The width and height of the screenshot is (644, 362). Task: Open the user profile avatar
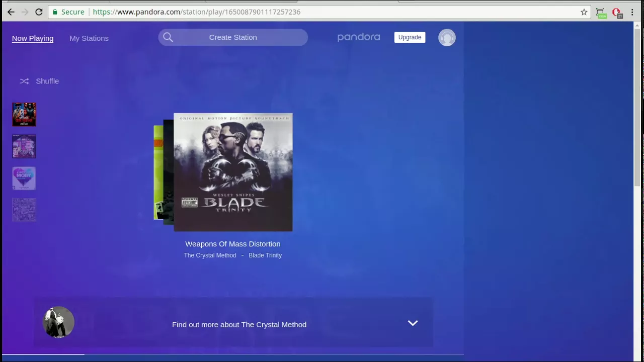click(447, 38)
